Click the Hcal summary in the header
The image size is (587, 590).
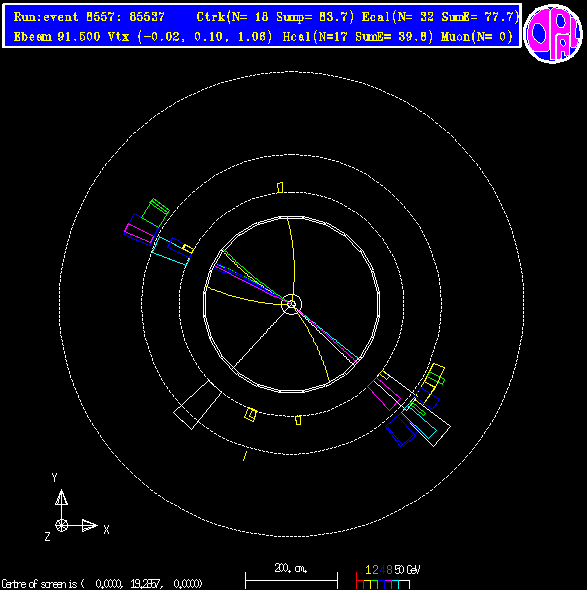[358, 37]
